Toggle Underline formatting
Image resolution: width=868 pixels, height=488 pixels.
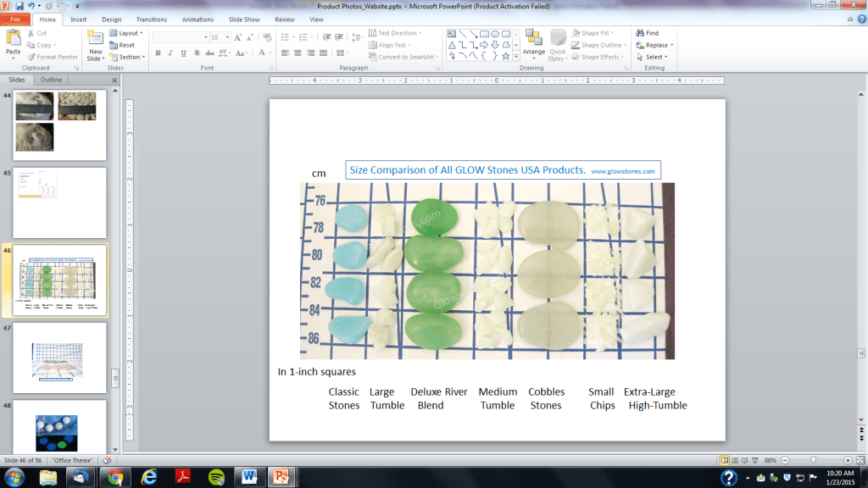[183, 53]
